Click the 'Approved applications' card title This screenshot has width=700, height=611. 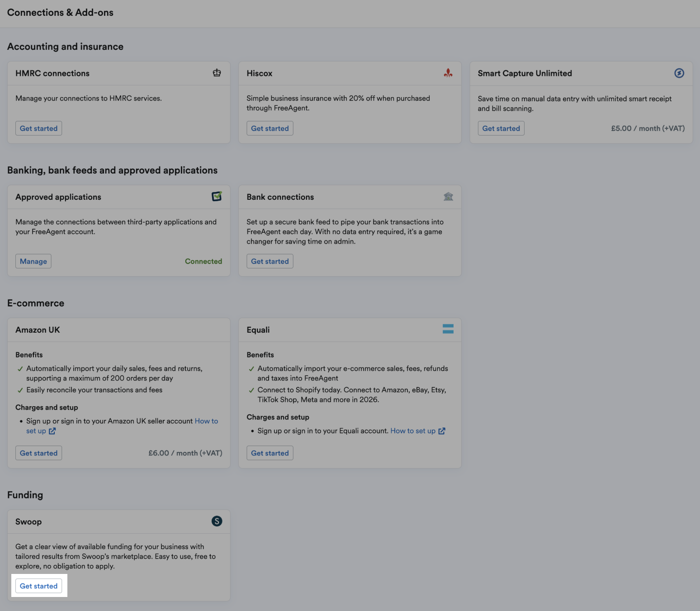pos(58,197)
